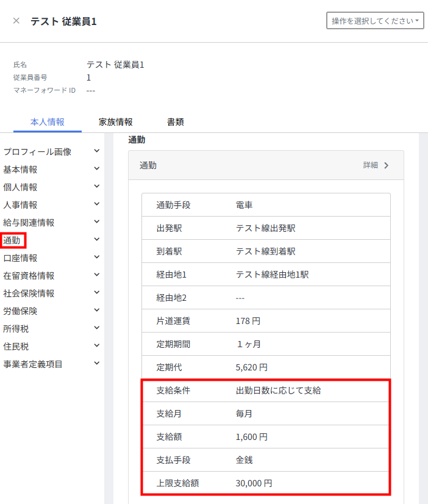
Task: Jump to 住民税 section
Action: pyautogui.click(x=16, y=347)
